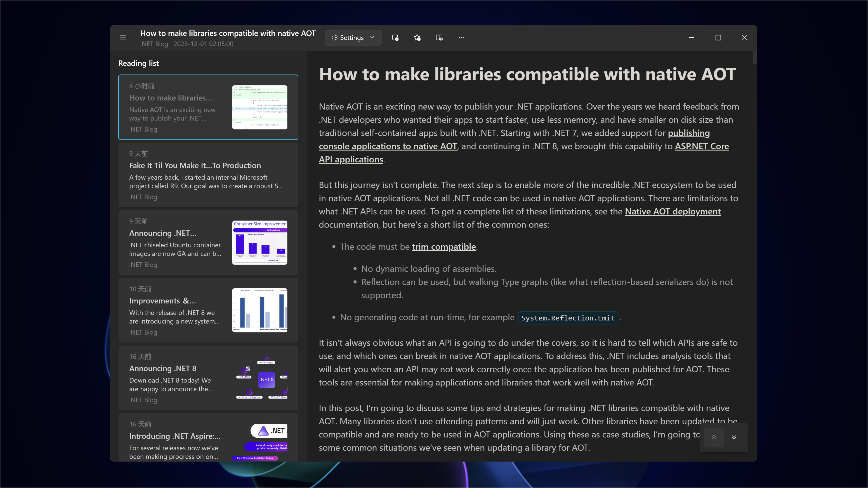
Task: Click the .NET 8 graphic thumbnail
Action: 259,378
